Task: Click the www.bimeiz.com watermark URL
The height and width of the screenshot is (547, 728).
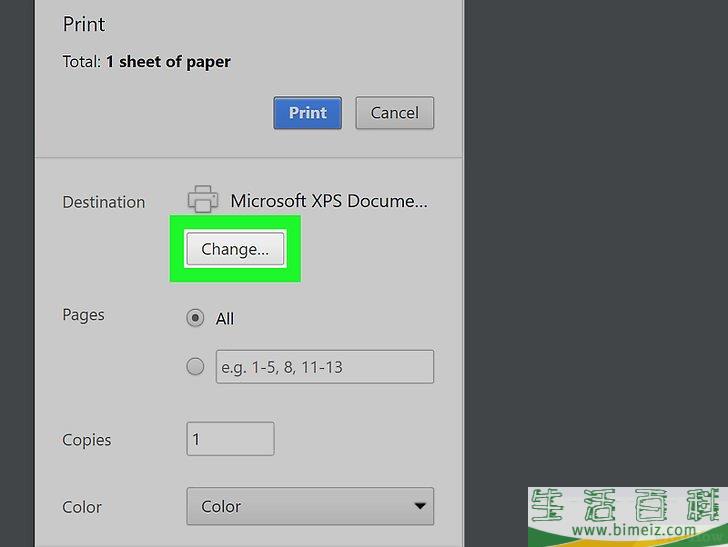Action: 626,531
